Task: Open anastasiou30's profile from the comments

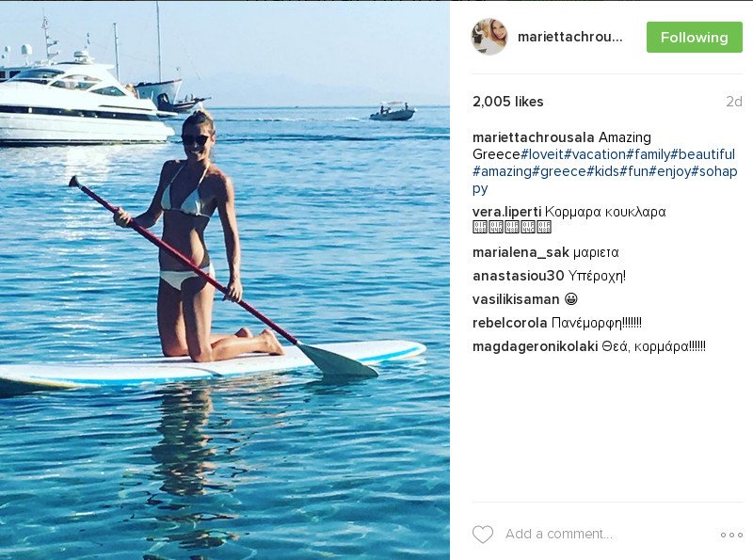Action: coord(518,276)
